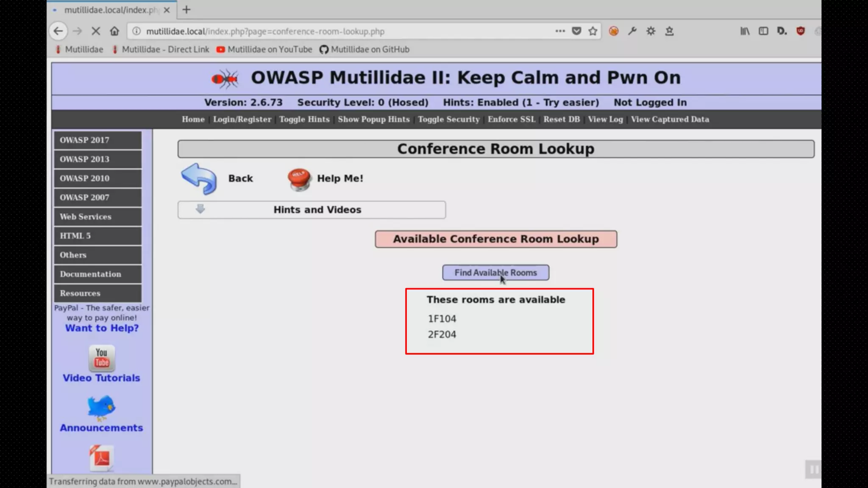
Task: Click the Find Available Rooms button
Action: [495, 273]
